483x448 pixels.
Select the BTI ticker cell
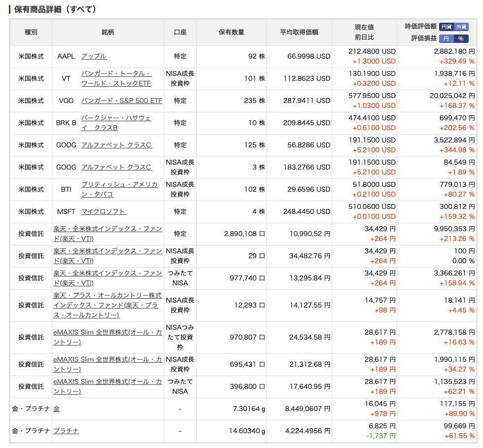point(66,189)
